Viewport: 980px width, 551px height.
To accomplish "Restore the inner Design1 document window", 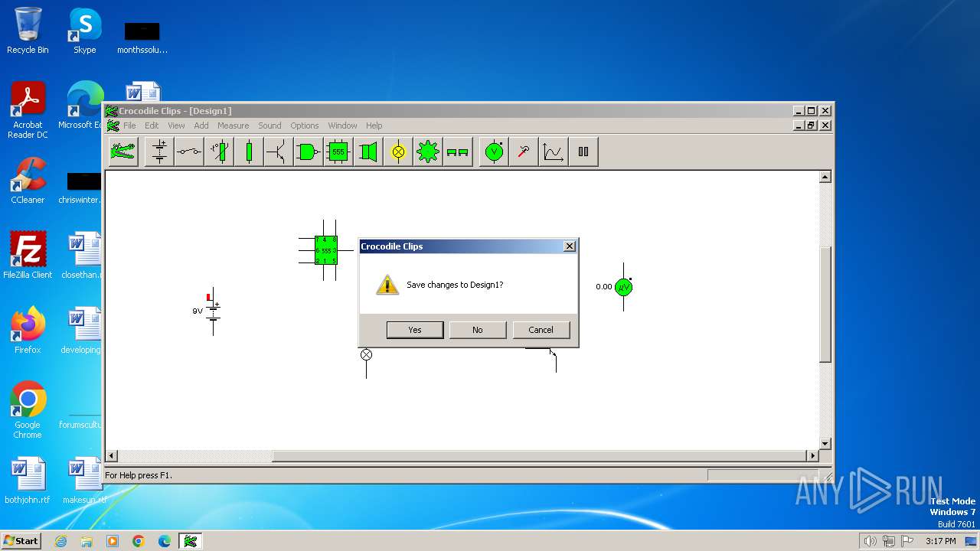I will coord(812,126).
